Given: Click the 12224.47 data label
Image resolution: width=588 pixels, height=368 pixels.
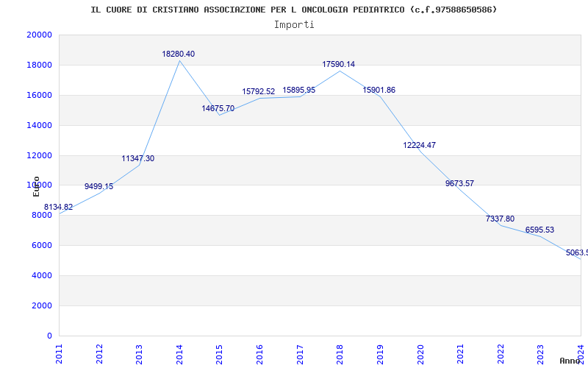Looking at the screenshot, I should point(419,145).
